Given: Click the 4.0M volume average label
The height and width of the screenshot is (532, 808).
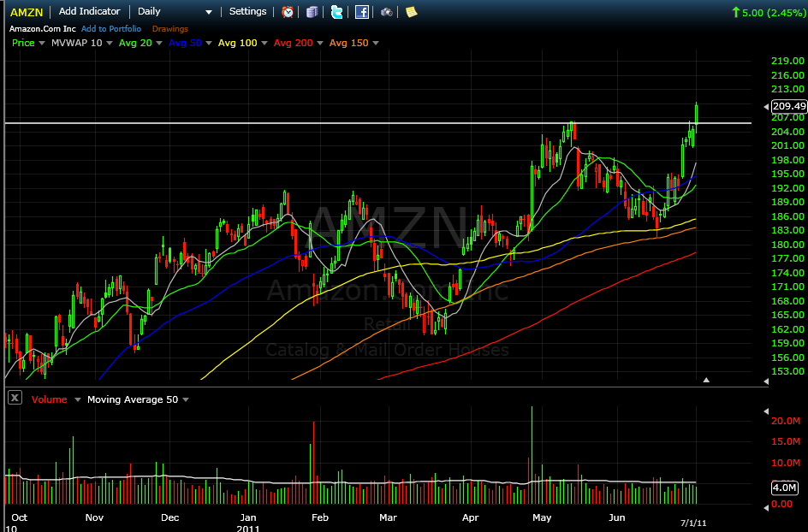Looking at the screenshot, I should click(784, 488).
